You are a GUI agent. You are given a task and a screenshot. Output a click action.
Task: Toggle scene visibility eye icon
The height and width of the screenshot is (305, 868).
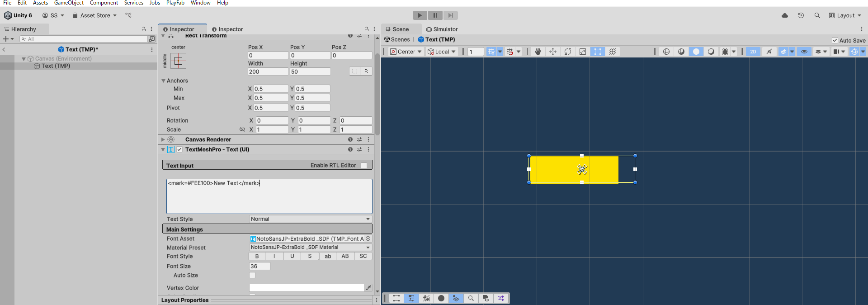pos(804,52)
